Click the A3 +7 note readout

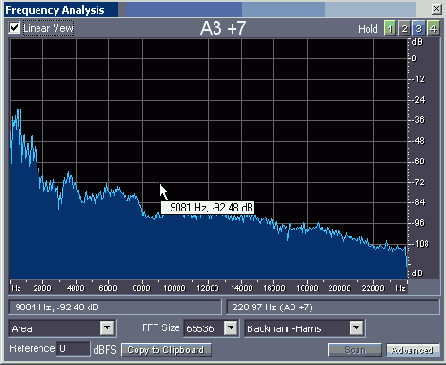point(223,28)
